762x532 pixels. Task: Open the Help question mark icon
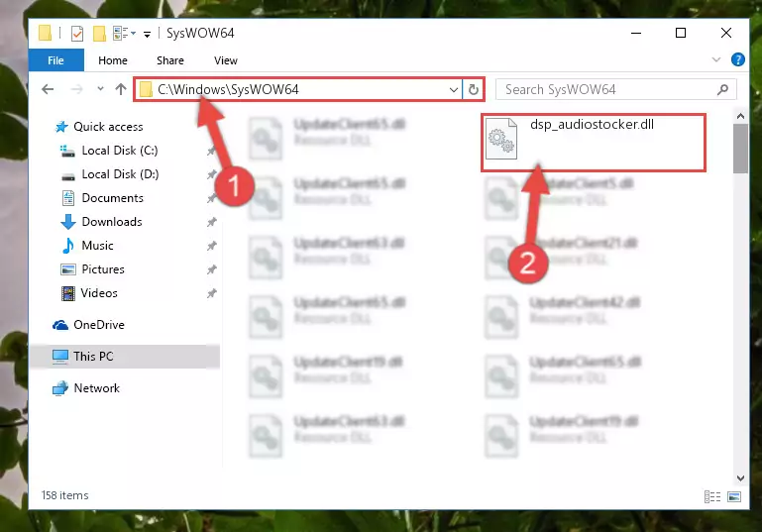coord(737,59)
